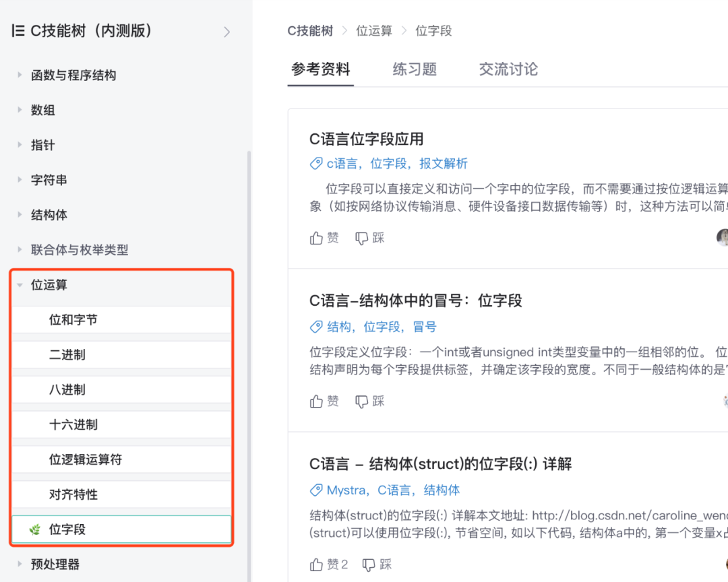This screenshot has height=582, width=728.
Task: Open article titled C语言位字段应用
Action: (x=366, y=139)
